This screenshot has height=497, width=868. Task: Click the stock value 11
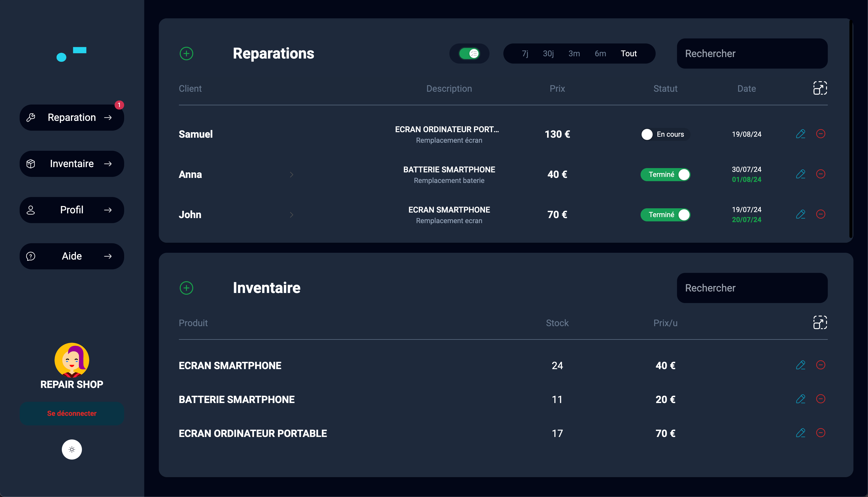click(557, 399)
